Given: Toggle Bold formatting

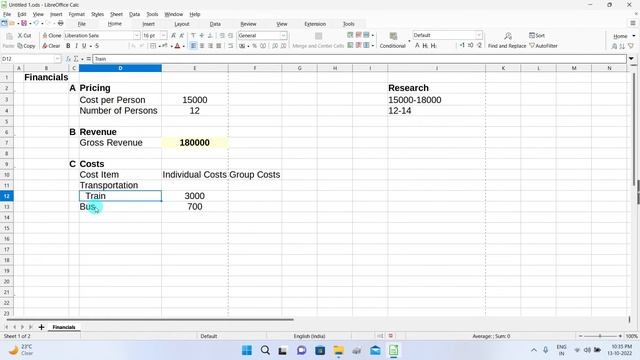Looking at the screenshot, I should (x=68, y=46).
